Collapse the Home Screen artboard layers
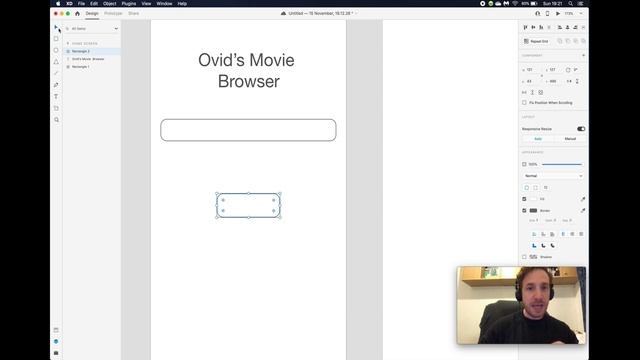Screen dimensions: 640x360 point(68,43)
